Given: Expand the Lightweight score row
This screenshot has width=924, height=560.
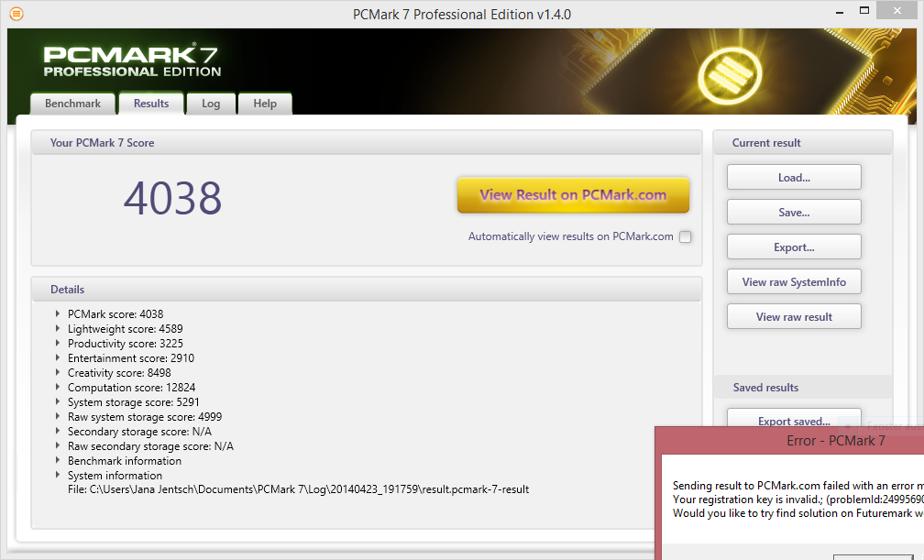Looking at the screenshot, I should (57, 328).
